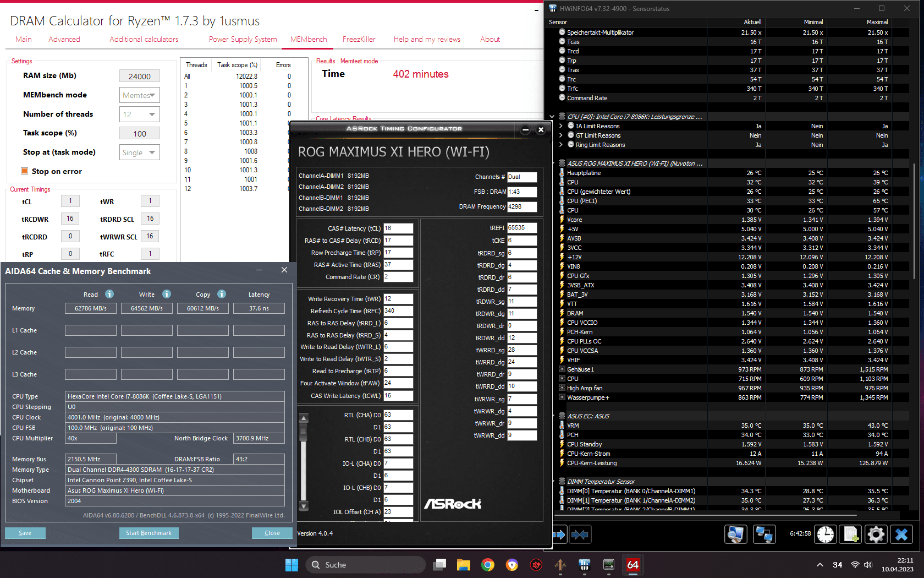
Task: Expand IA Limit Reasons row
Action: tap(561, 126)
